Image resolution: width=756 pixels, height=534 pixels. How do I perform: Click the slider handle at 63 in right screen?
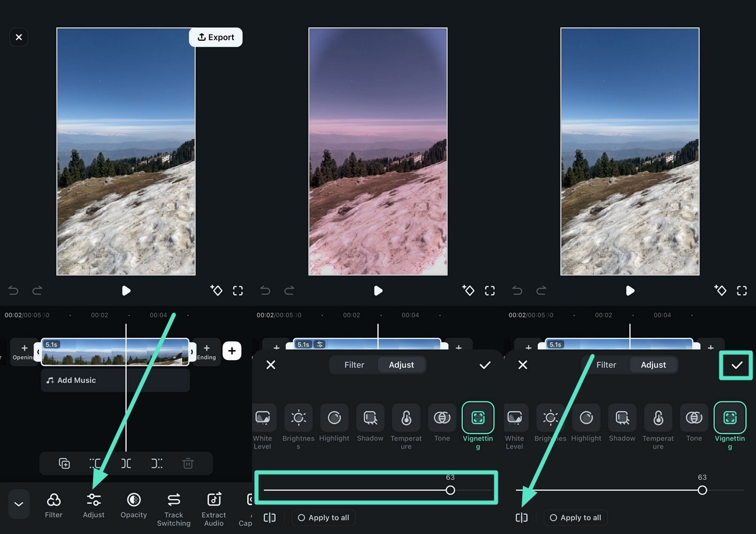[702, 490]
